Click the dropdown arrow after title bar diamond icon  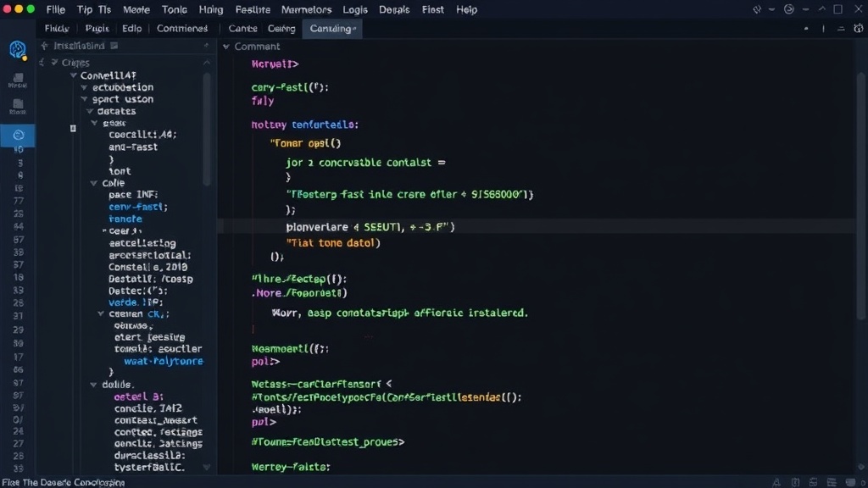(771, 9)
